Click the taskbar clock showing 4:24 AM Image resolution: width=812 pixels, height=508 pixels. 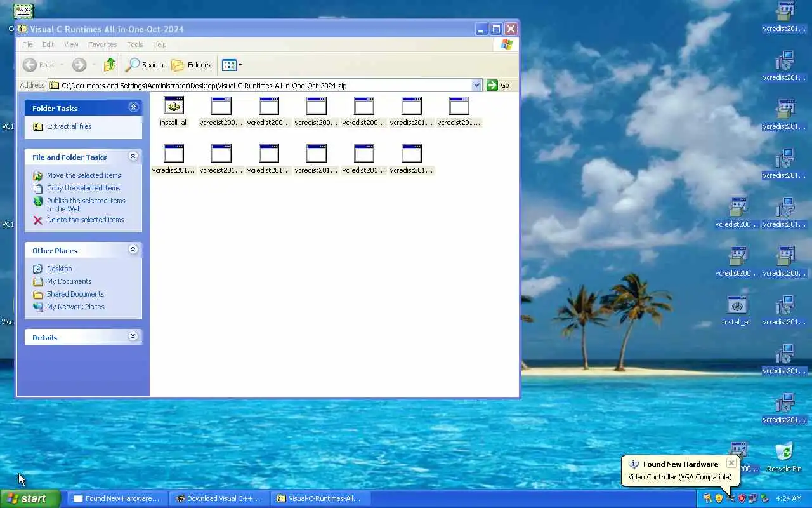pyautogui.click(x=789, y=498)
